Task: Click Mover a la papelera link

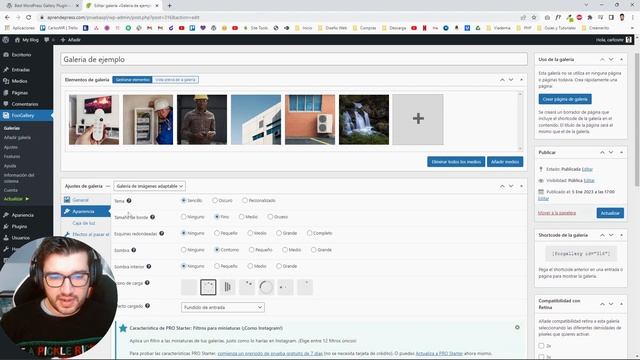Action: [x=557, y=213]
